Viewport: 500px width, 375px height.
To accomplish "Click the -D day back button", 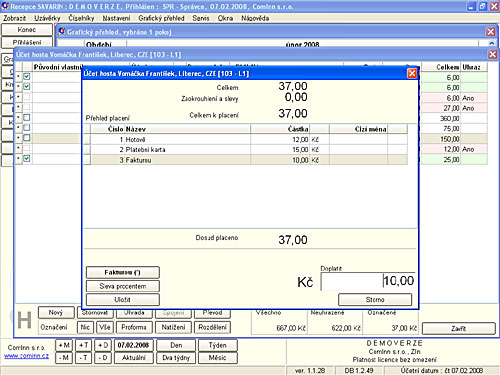I will (x=103, y=358).
